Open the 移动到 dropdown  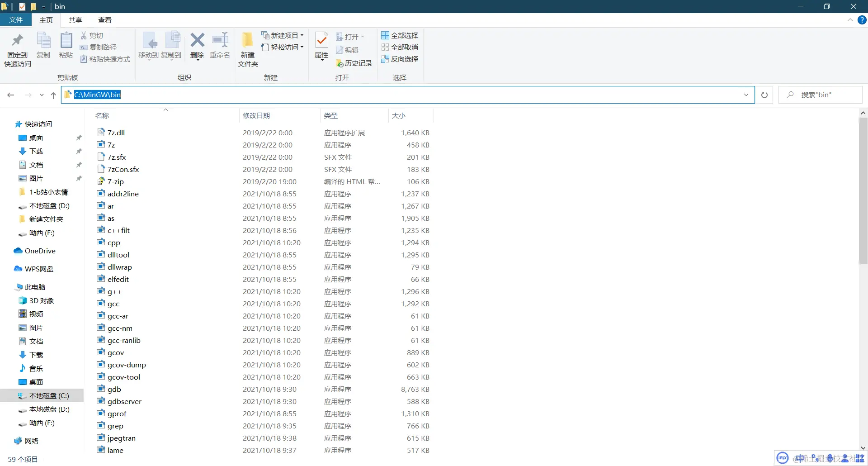148,59
